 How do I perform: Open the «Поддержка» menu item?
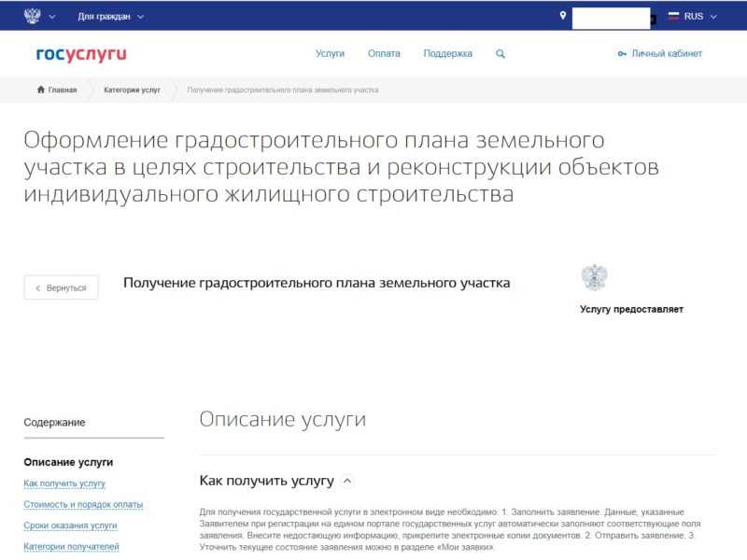click(447, 54)
